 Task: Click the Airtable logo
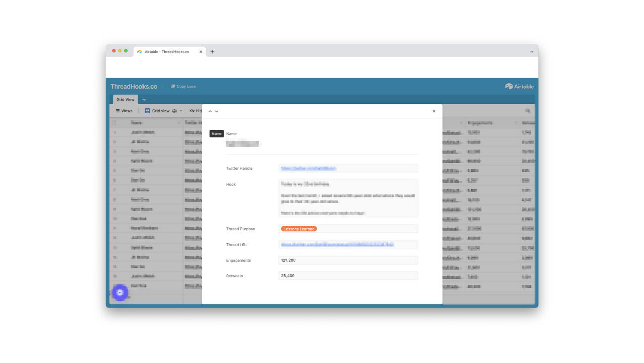tap(519, 86)
